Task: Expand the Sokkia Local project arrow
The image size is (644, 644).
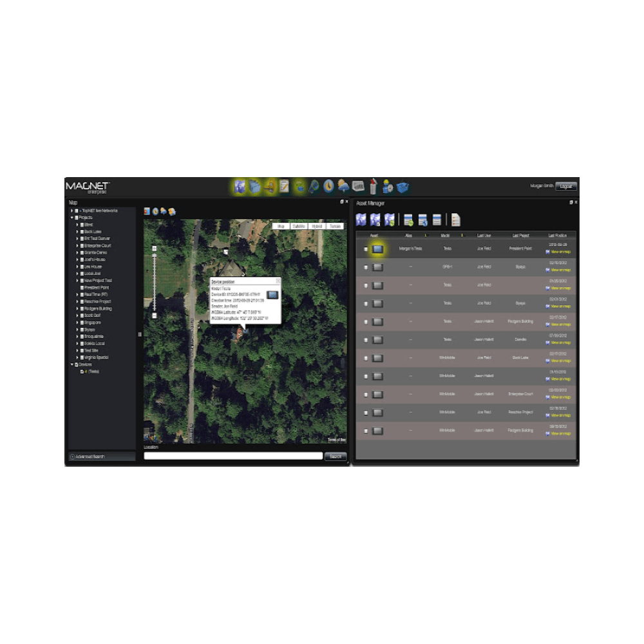Action: pyautogui.click(x=77, y=344)
